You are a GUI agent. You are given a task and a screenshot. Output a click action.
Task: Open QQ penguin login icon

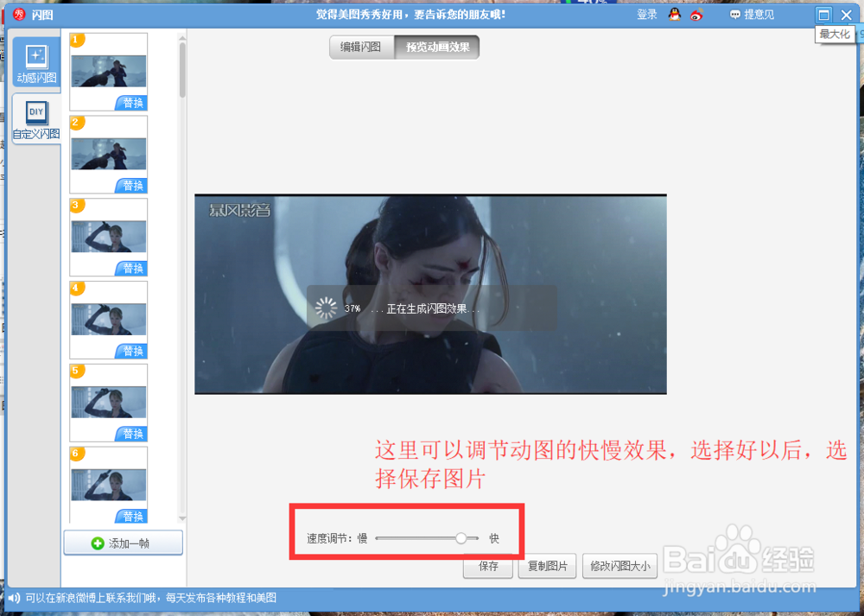click(x=675, y=15)
